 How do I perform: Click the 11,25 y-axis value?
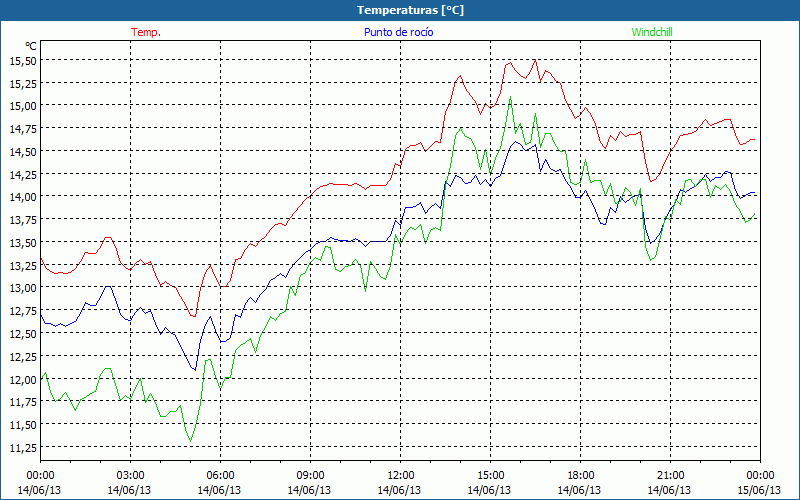[x=23, y=447]
